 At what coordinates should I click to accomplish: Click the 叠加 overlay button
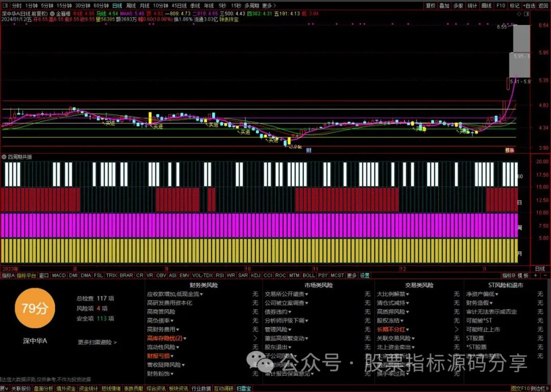pos(444,6)
